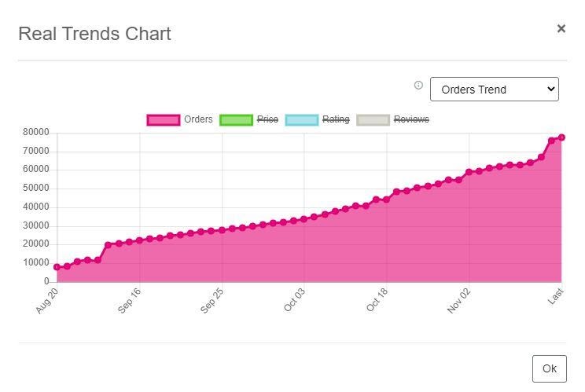Open the Orders Trend dropdown
The width and height of the screenshot is (585, 392).
tap(494, 90)
